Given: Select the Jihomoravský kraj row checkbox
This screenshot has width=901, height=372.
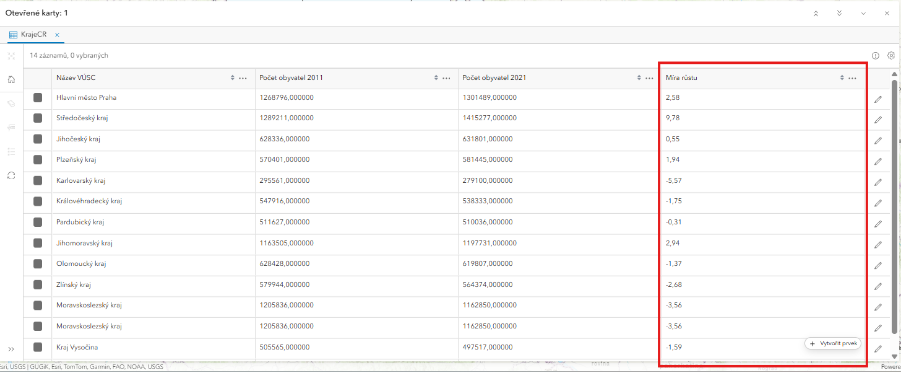Looking at the screenshot, I should [38, 243].
